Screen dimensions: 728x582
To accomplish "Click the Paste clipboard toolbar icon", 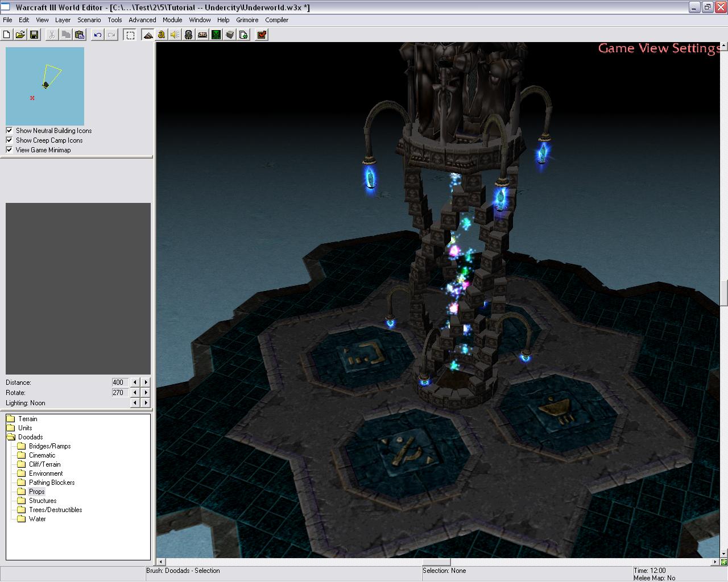I will point(79,35).
